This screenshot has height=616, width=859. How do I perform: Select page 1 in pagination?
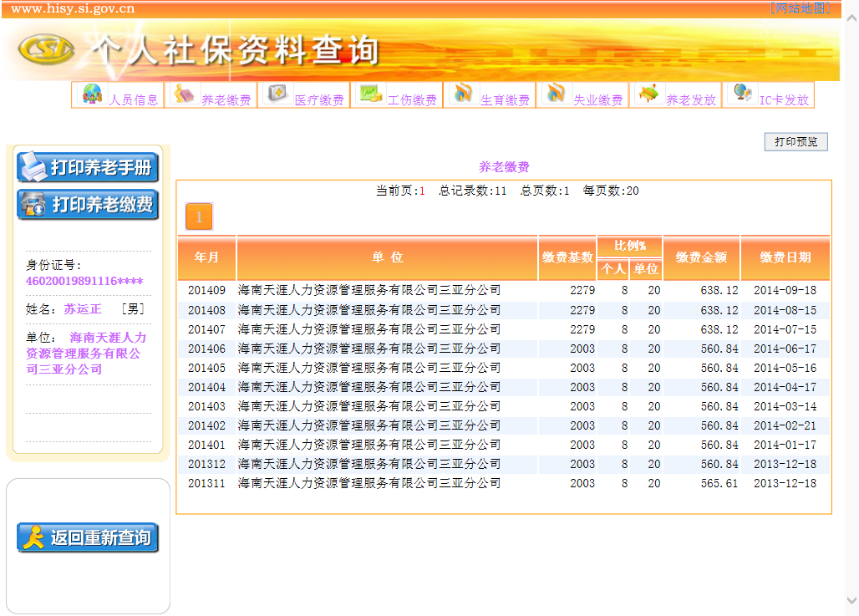(199, 217)
